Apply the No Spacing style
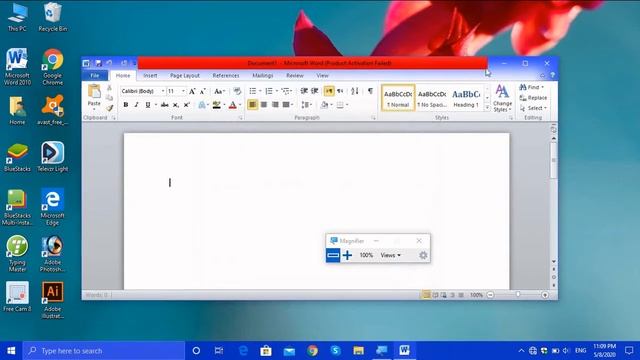The height and width of the screenshot is (360, 640). [x=432, y=98]
